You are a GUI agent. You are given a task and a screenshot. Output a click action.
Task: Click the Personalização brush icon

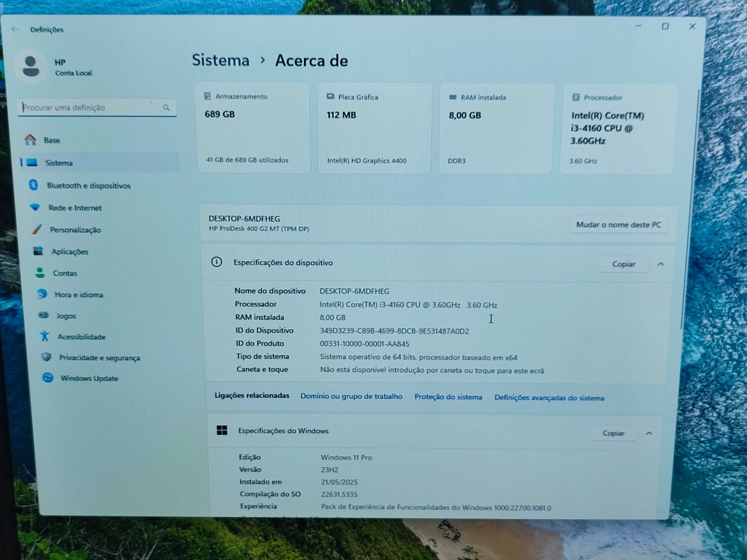[x=37, y=229]
